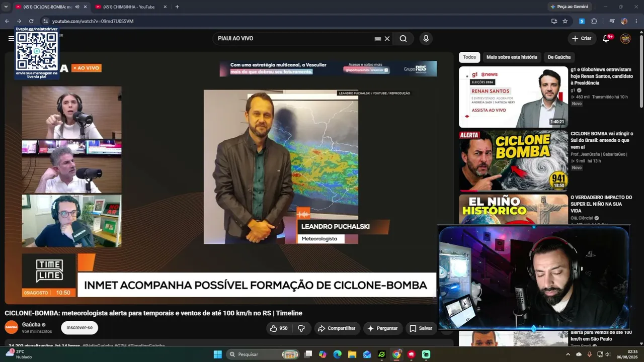Open Task View on the taskbar

click(x=308, y=354)
